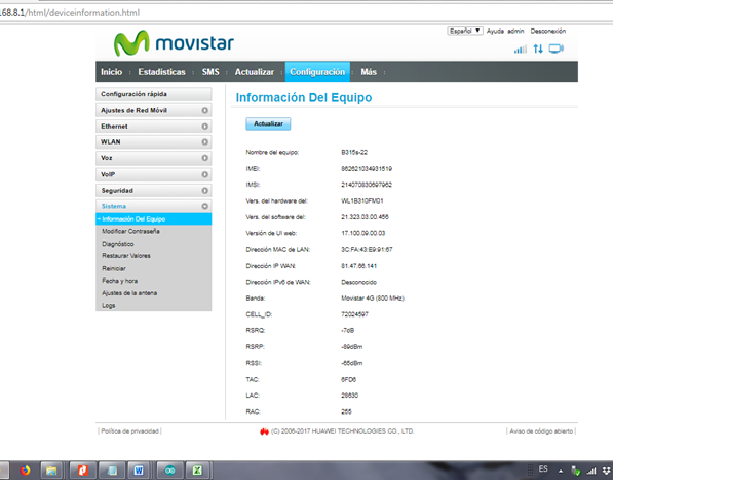The height and width of the screenshot is (482, 749).
Task: Expand the Seguridad sidebar section
Action: tap(204, 190)
